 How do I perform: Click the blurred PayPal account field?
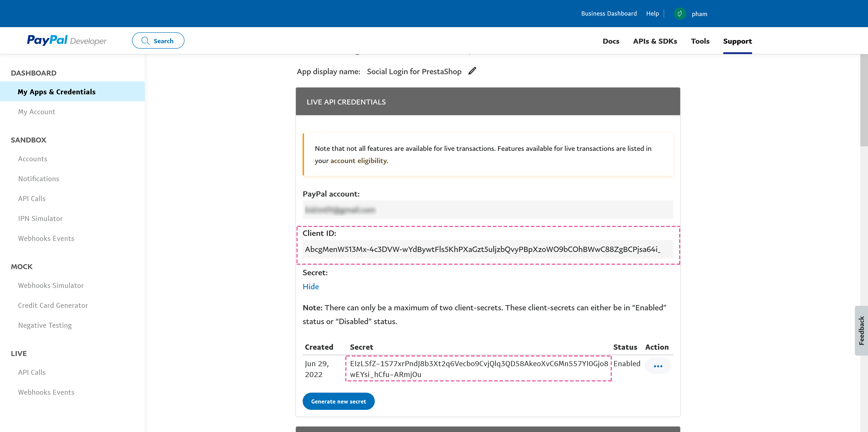[x=488, y=209]
